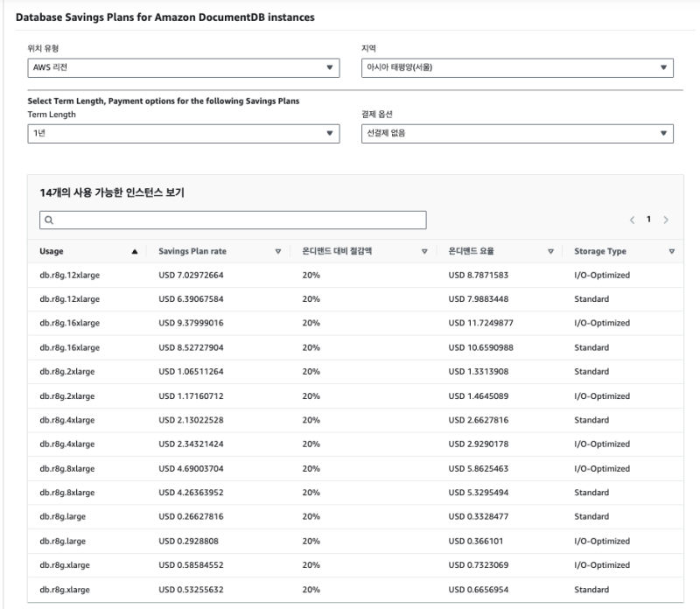Click the Storage Type header label
This screenshot has width=700, height=609.
point(599,252)
